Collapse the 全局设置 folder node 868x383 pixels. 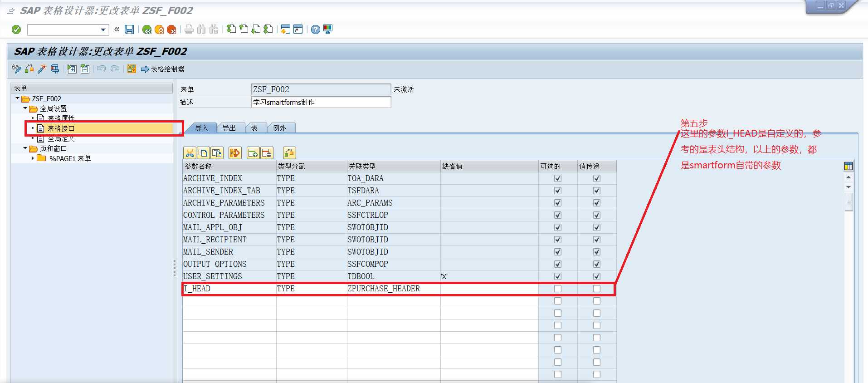(x=25, y=108)
